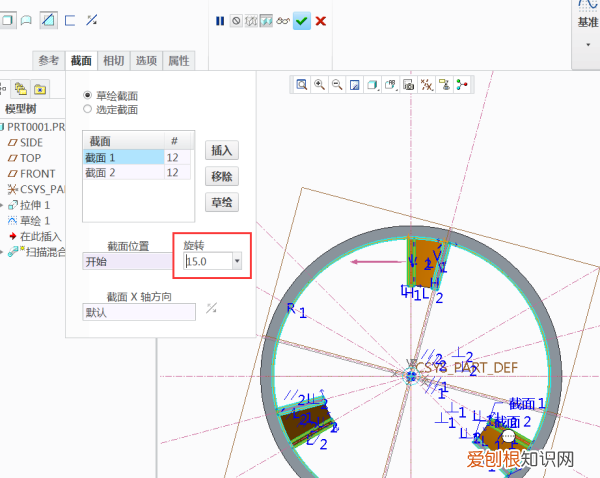Screen dimensions: 600x478
Task: Click the 模型树 panel header
Action: [x=21, y=109]
